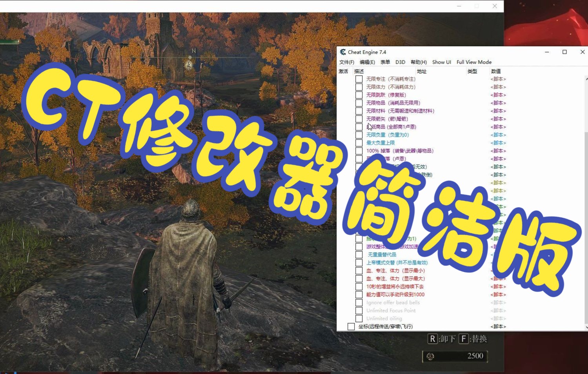Maximize the Cheat Engine 7.4 window

coord(564,52)
